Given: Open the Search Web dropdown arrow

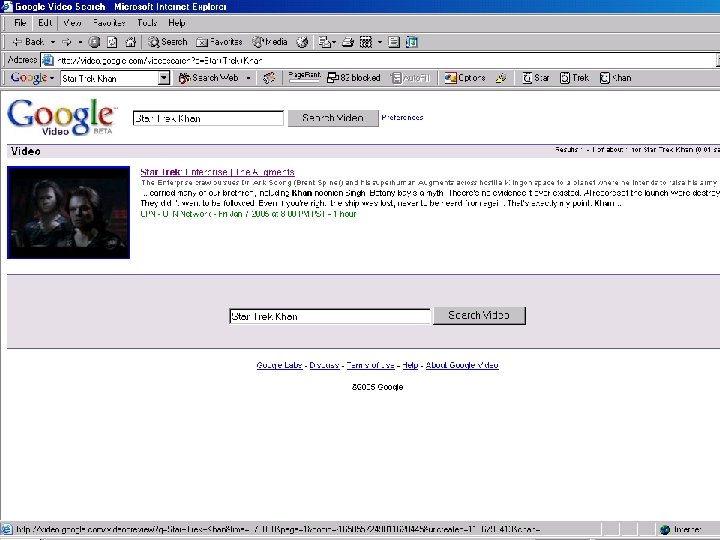Looking at the screenshot, I should click(x=248, y=78).
